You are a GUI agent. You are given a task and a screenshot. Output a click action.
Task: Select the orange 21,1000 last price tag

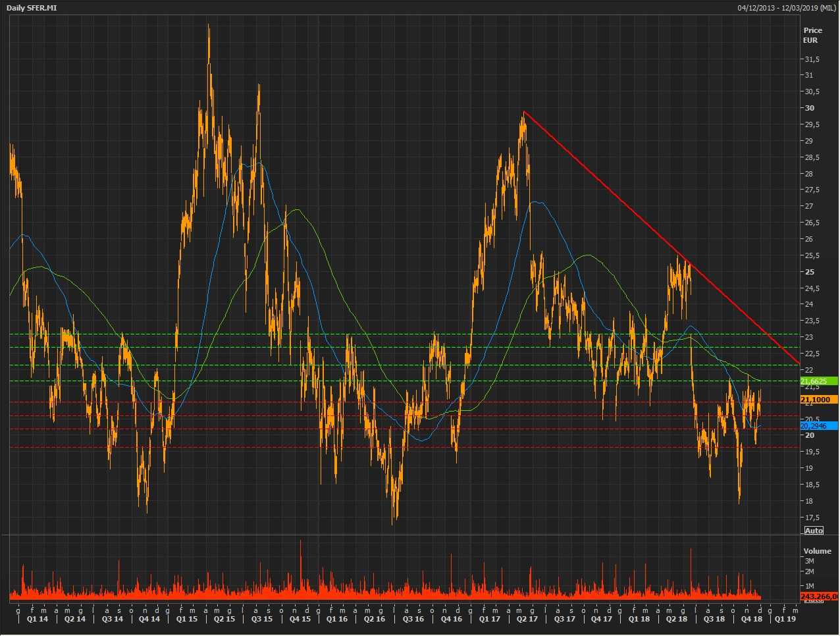click(818, 400)
